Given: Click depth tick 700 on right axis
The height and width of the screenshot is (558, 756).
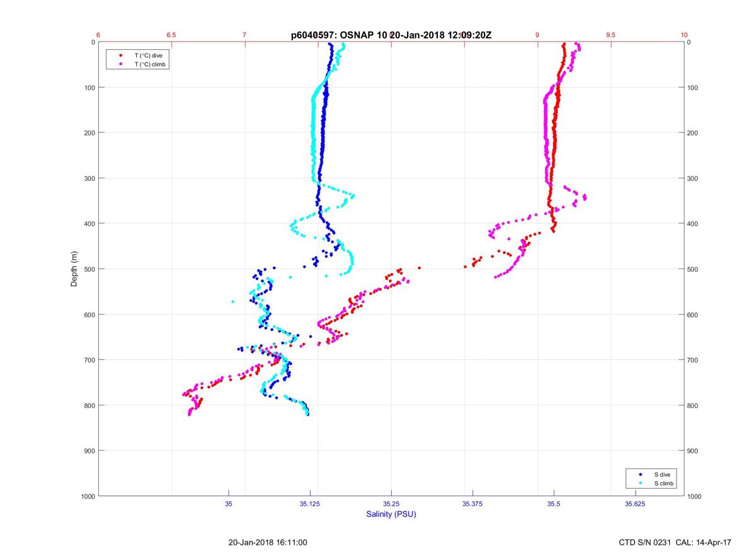Looking at the screenshot, I should coord(693,360).
